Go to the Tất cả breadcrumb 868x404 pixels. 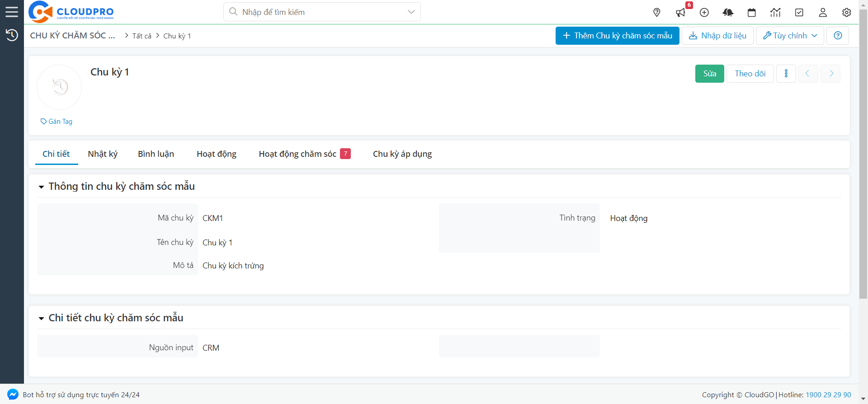click(x=142, y=36)
